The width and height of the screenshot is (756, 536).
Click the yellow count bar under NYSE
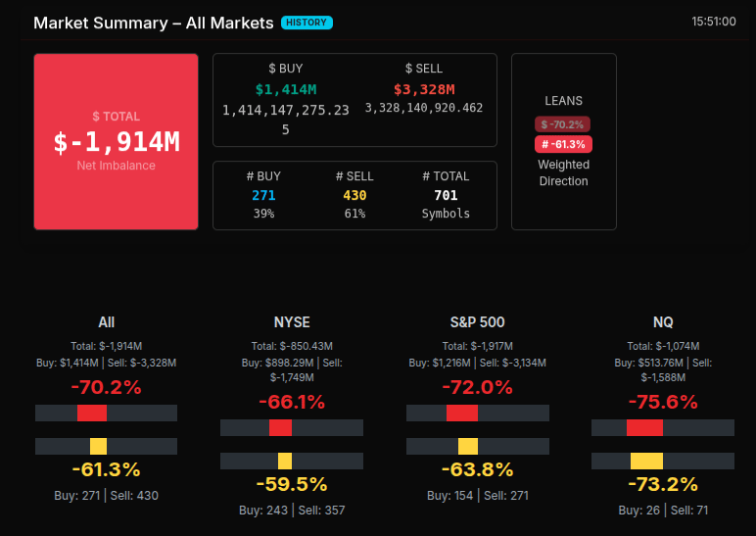point(285,461)
